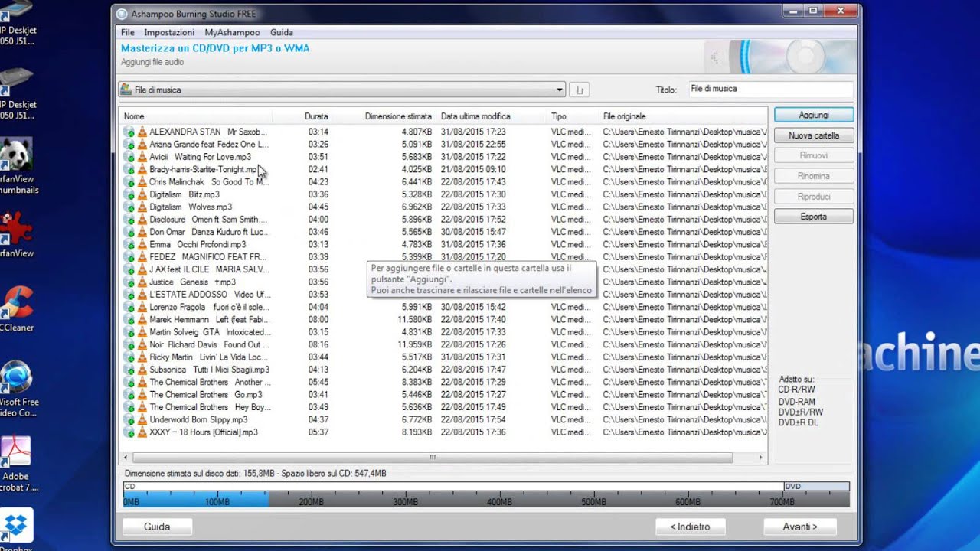Click the folder-up icon next to path dropdown

pyautogui.click(x=579, y=90)
